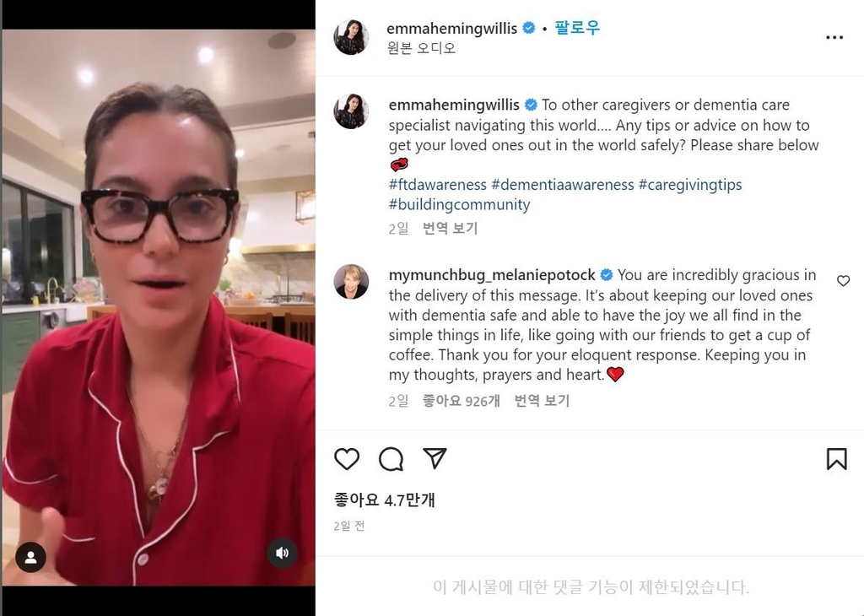Show caption translation with 번역 보기
Viewport: 864px width, 616px height.
point(450,228)
